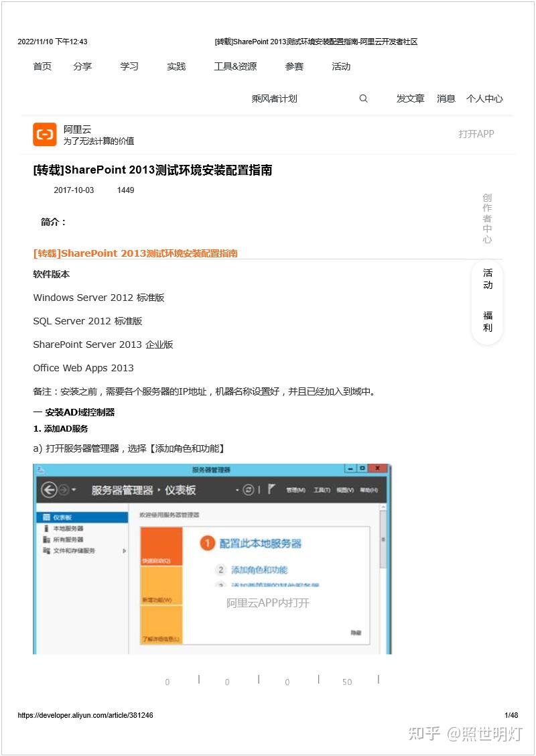The image size is (536, 756).
Task: Open the 创作者中心 side button
Action: (x=487, y=218)
